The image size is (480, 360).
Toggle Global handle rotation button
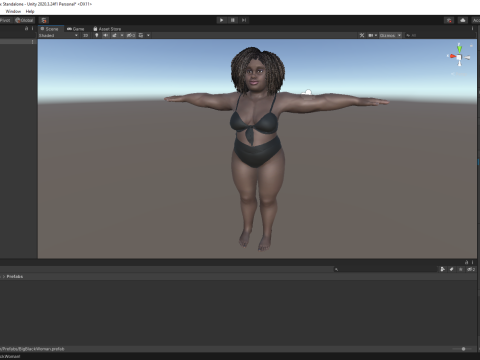[24, 20]
